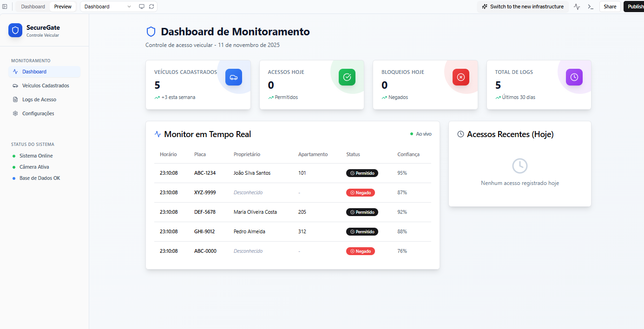Click the Publish button
Viewport: 644px width, 329px height.
click(x=634, y=7)
